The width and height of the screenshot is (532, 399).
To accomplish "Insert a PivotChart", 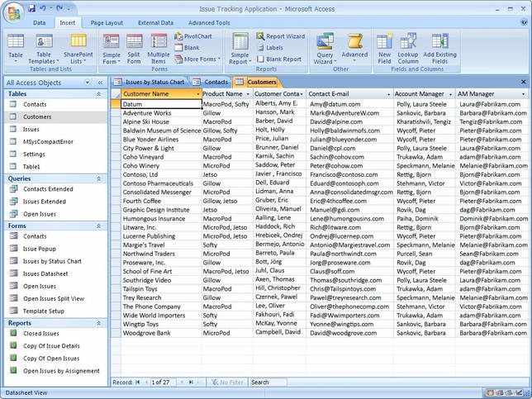I will (x=193, y=36).
